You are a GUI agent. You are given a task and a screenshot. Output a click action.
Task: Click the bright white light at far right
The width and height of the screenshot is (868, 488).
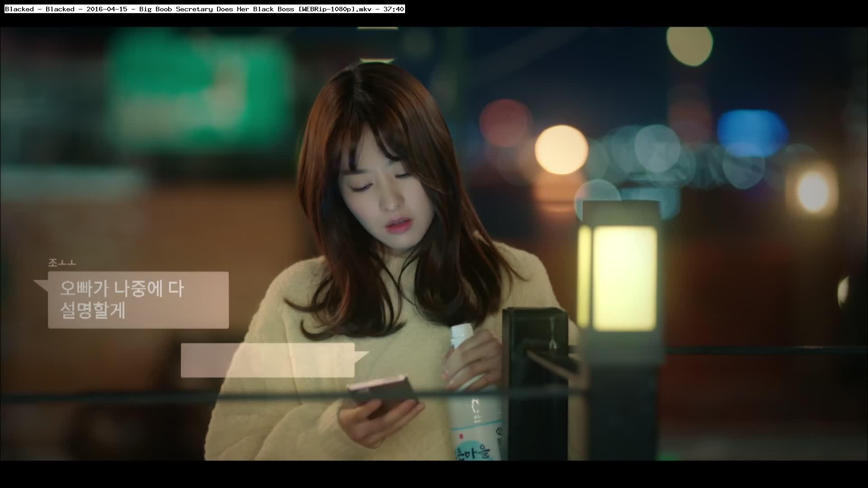tap(814, 192)
